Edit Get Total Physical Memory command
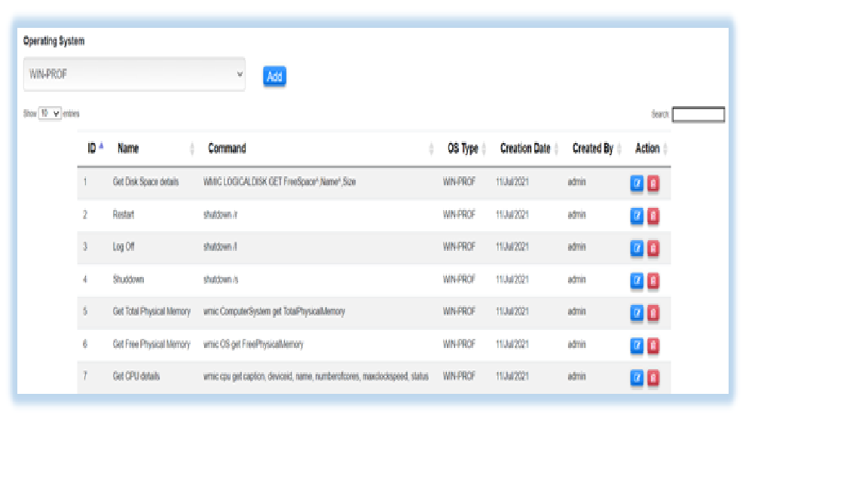Viewport: 868px width, 488px height. [x=637, y=313]
